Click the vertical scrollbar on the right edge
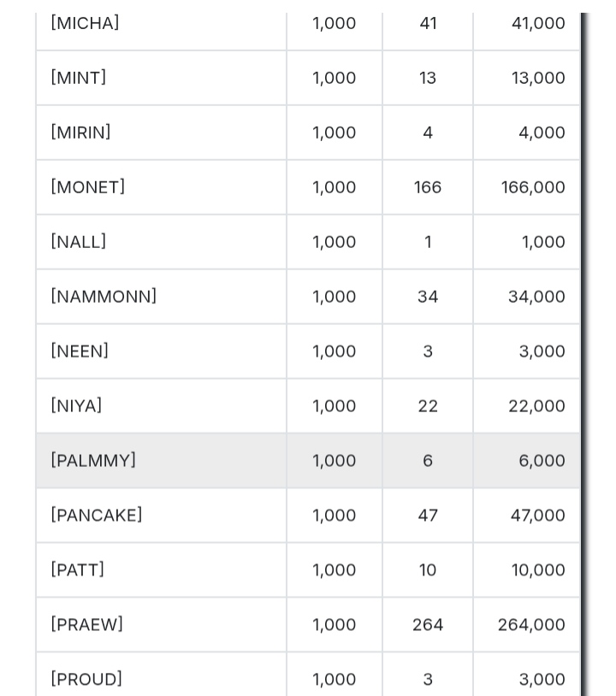 click(584, 342)
